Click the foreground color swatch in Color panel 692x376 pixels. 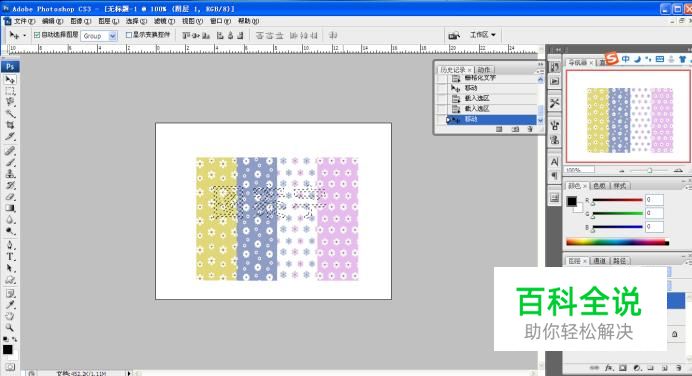[572, 201]
